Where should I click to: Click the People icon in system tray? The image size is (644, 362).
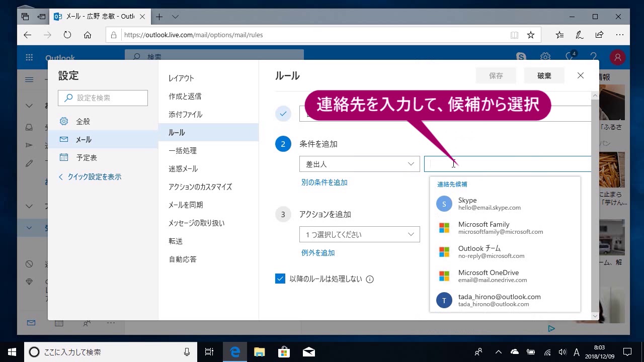(x=478, y=352)
